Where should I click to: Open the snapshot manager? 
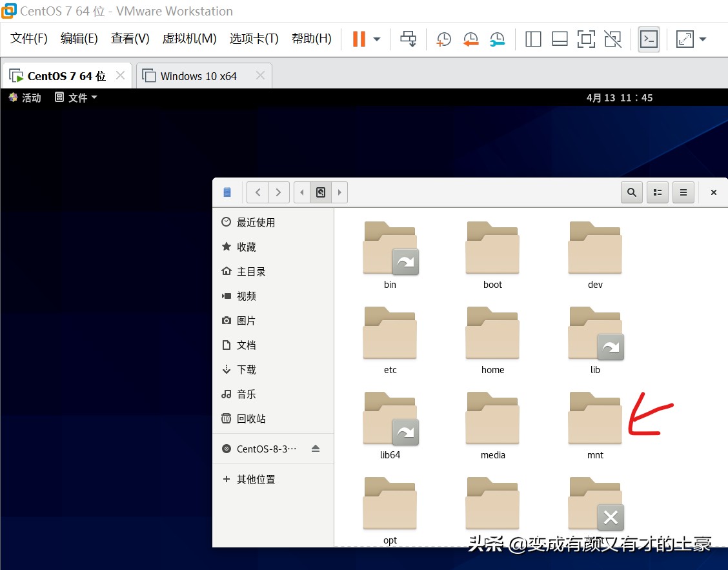[497, 39]
